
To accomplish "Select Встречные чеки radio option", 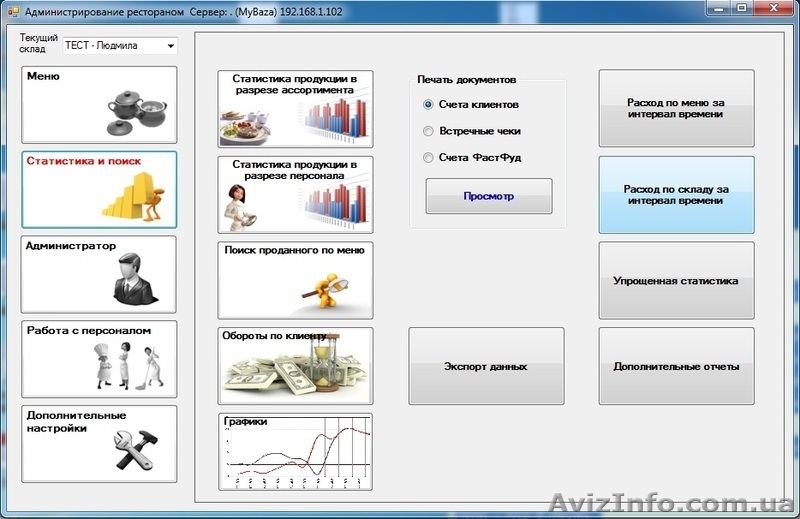I will coord(429,131).
